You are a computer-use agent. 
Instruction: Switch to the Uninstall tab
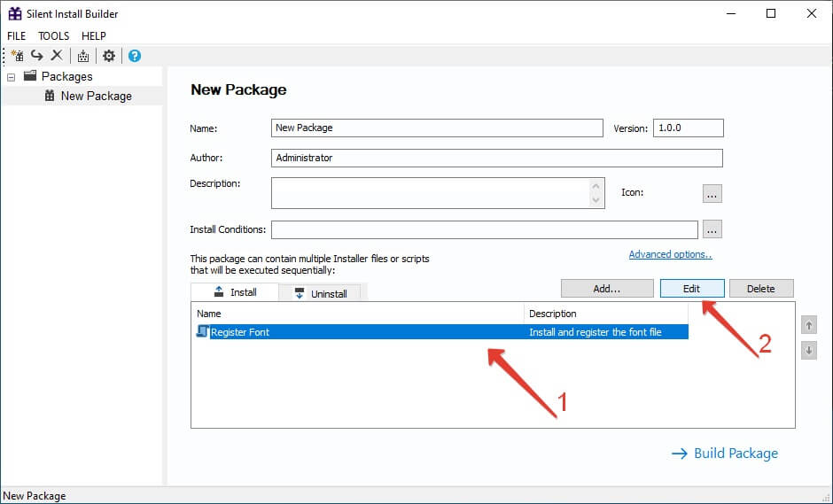coord(320,293)
